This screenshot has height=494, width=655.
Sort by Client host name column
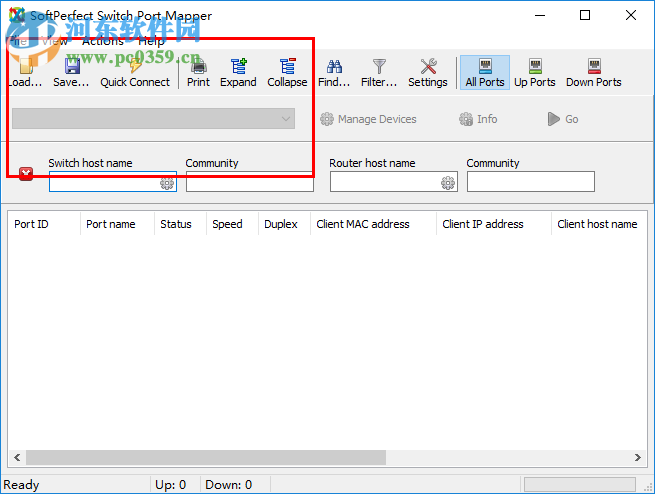pyautogui.click(x=599, y=224)
